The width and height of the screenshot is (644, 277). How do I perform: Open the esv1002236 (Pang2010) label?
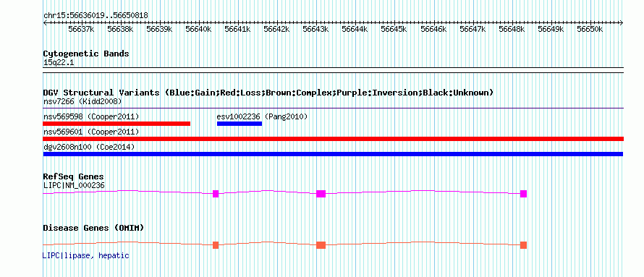(262, 116)
